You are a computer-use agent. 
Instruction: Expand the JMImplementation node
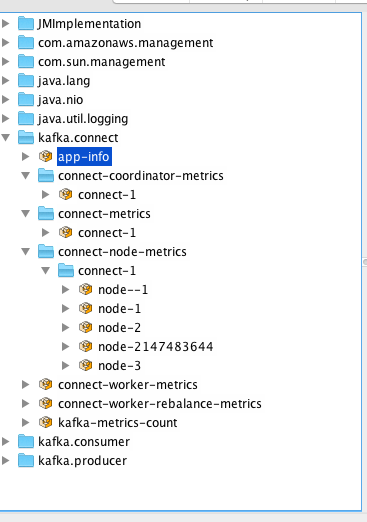[x=6, y=23]
